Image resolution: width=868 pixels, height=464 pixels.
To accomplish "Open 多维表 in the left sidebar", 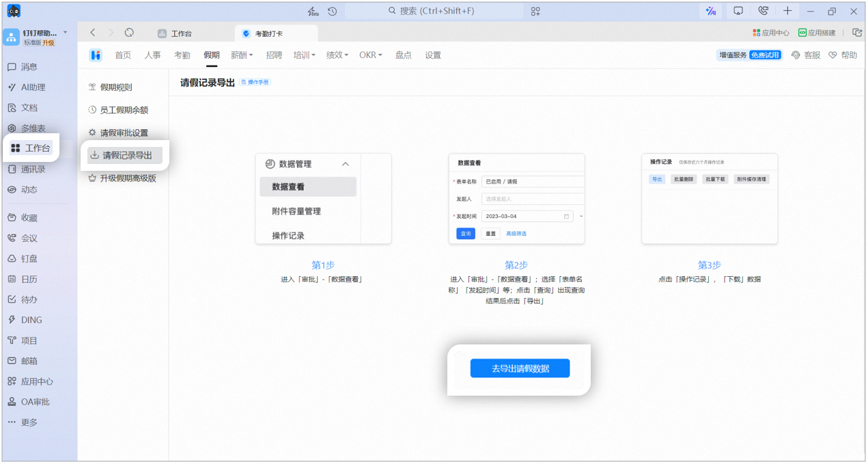I will coord(27,128).
